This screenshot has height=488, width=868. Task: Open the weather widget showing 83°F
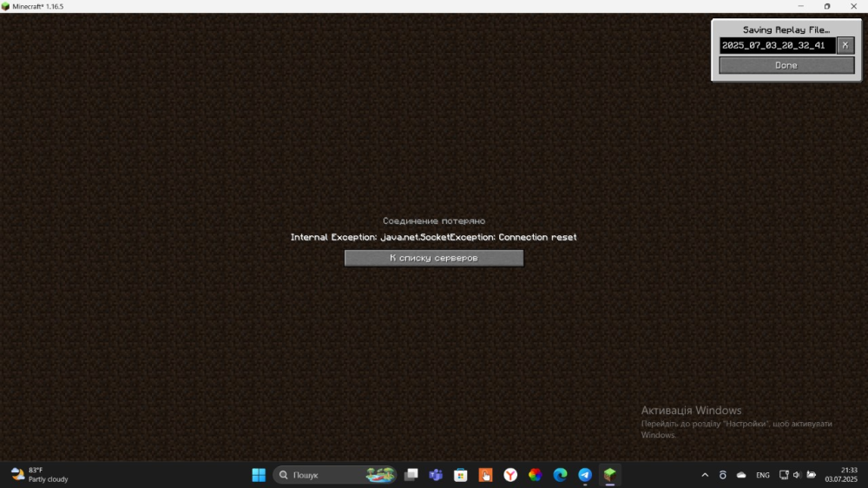point(40,475)
